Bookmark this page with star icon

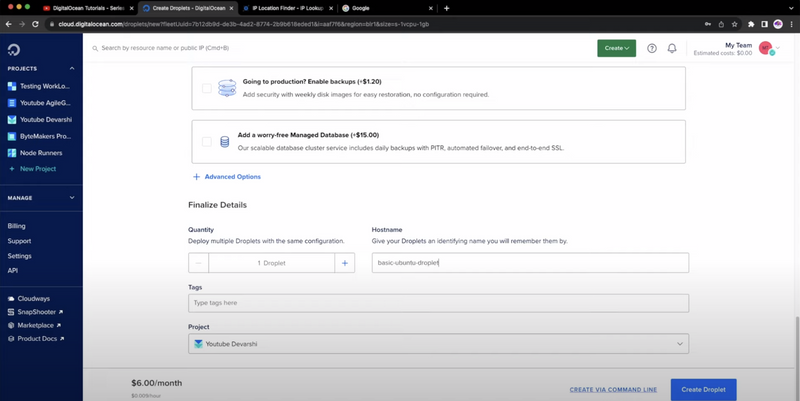tap(734, 24)
